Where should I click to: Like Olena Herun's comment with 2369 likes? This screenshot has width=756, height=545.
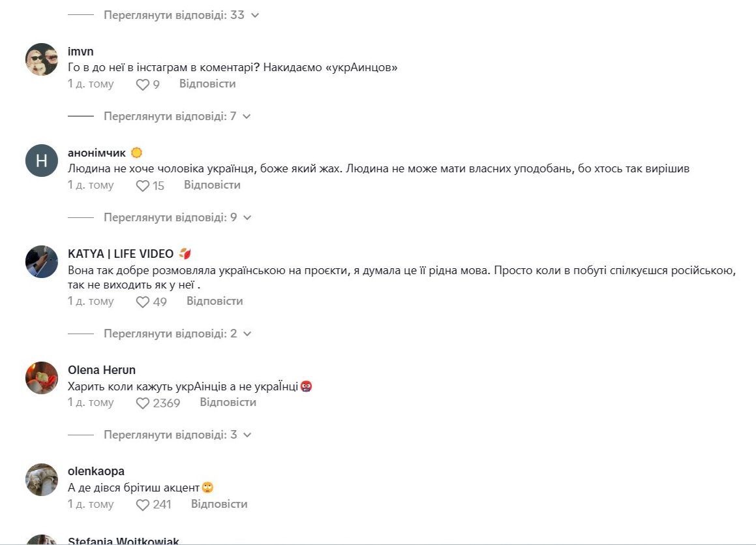[143, 403]
